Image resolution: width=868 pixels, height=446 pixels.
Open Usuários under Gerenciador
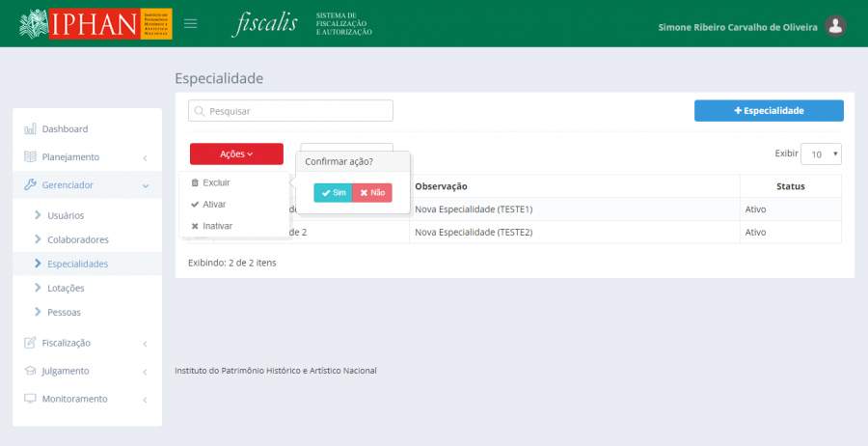tap(65, 215)
